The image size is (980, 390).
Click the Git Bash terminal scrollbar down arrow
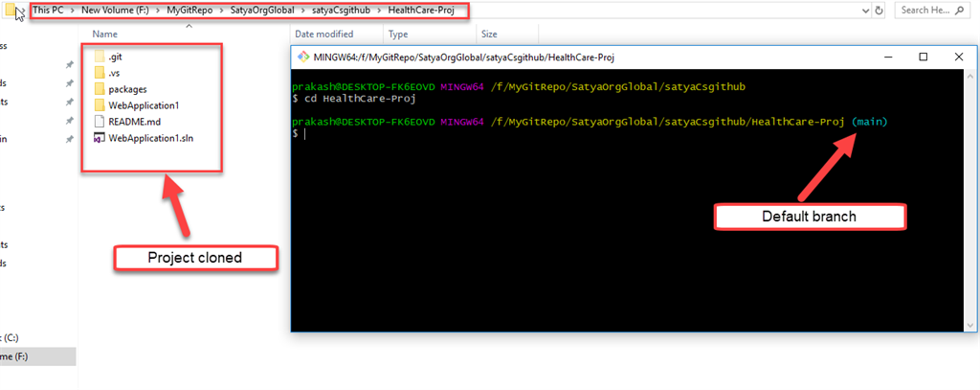[970, 325]
